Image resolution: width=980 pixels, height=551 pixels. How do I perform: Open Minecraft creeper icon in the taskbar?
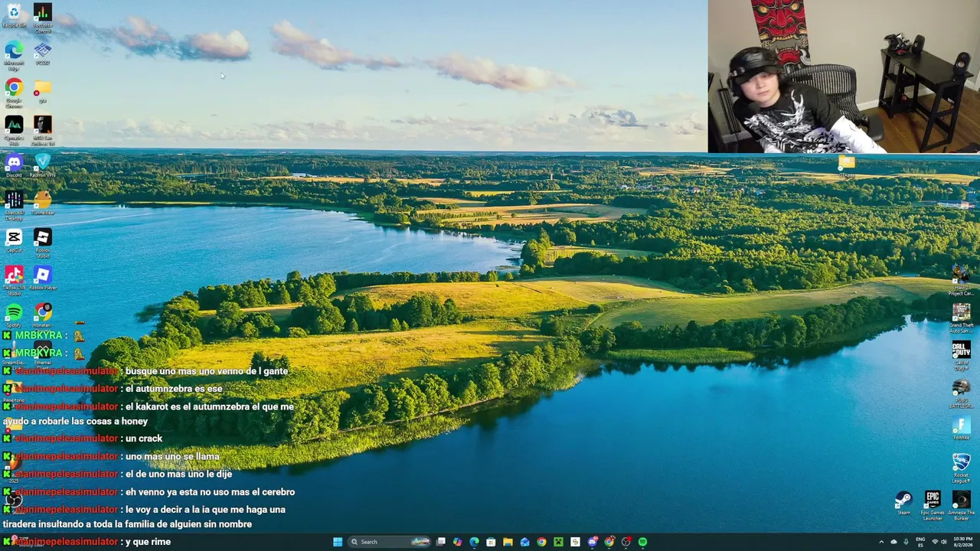558,542
